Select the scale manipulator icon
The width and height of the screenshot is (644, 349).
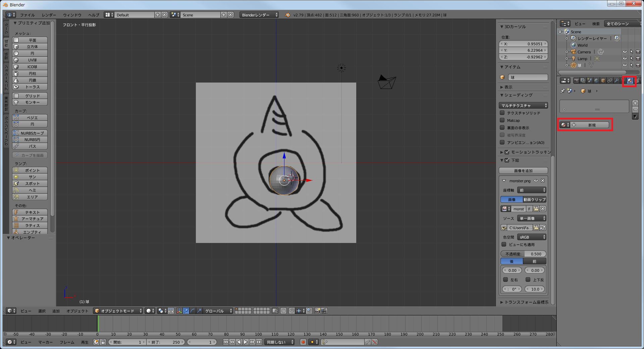point(199,311)
